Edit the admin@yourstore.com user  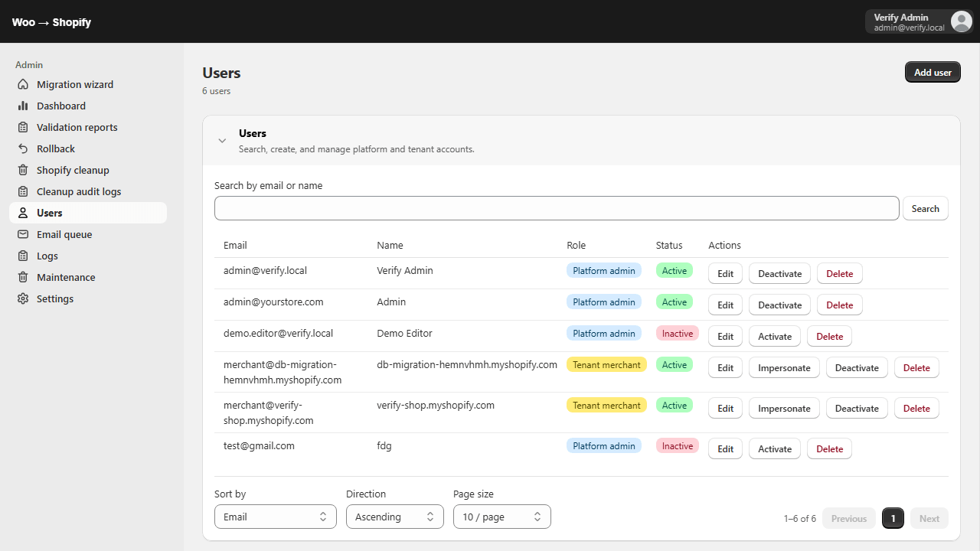coord(725,305)
